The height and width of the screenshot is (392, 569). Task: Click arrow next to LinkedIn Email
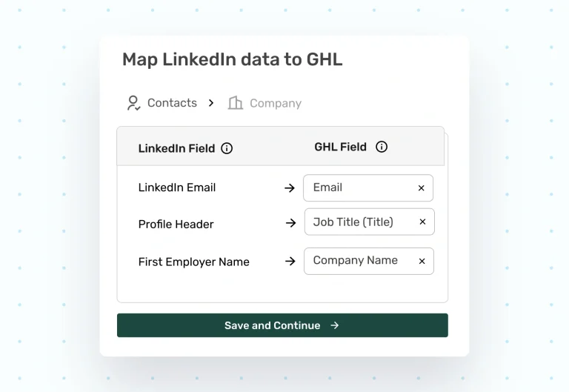pyautogui.click(x=290, y=188)
